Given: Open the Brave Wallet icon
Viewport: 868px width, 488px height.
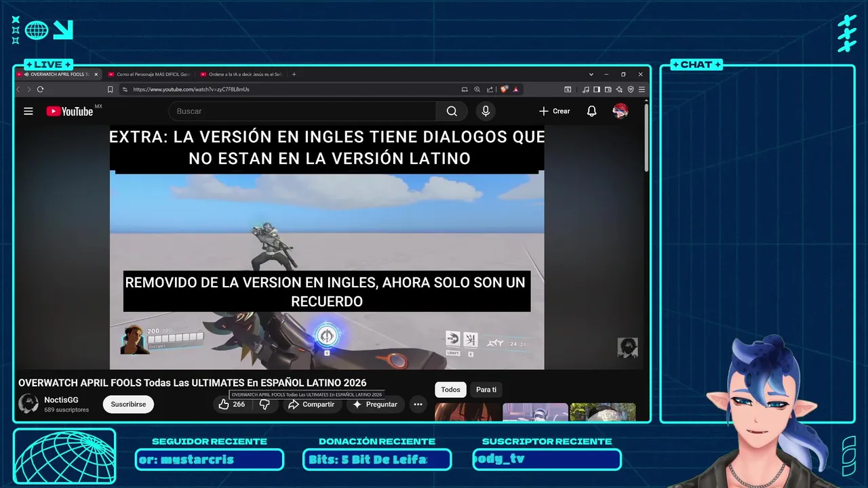Looking at the screenshot, I should (608, 89).
